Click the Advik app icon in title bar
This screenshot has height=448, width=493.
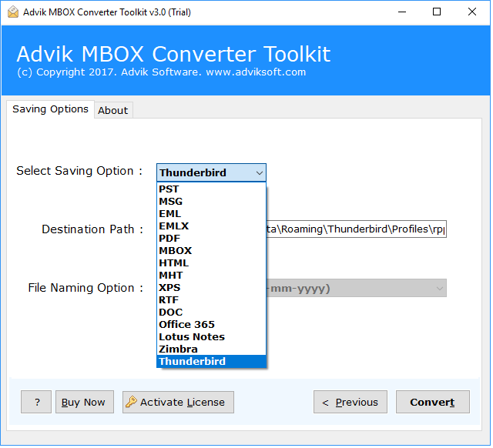click(13, 12)
